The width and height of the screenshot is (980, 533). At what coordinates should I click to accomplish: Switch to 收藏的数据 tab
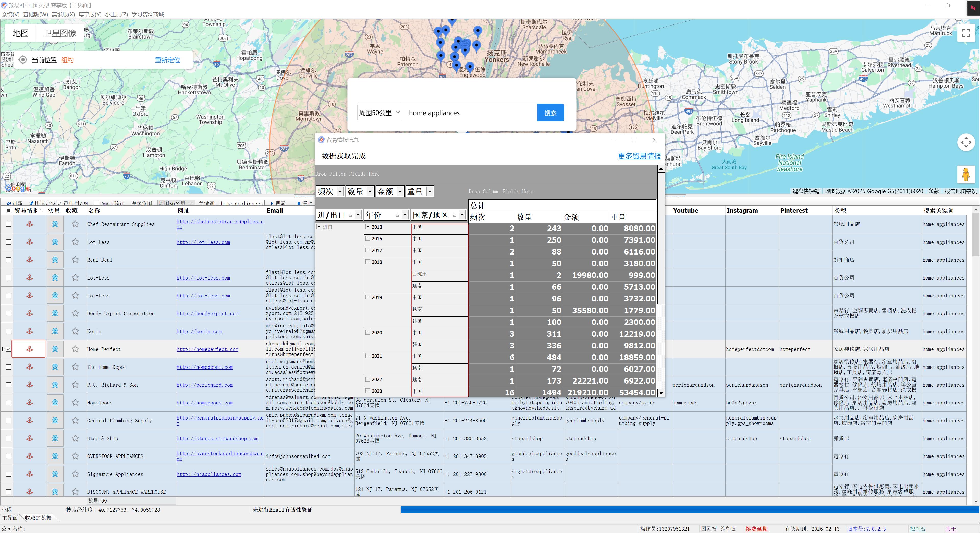(x=38, y=518)
